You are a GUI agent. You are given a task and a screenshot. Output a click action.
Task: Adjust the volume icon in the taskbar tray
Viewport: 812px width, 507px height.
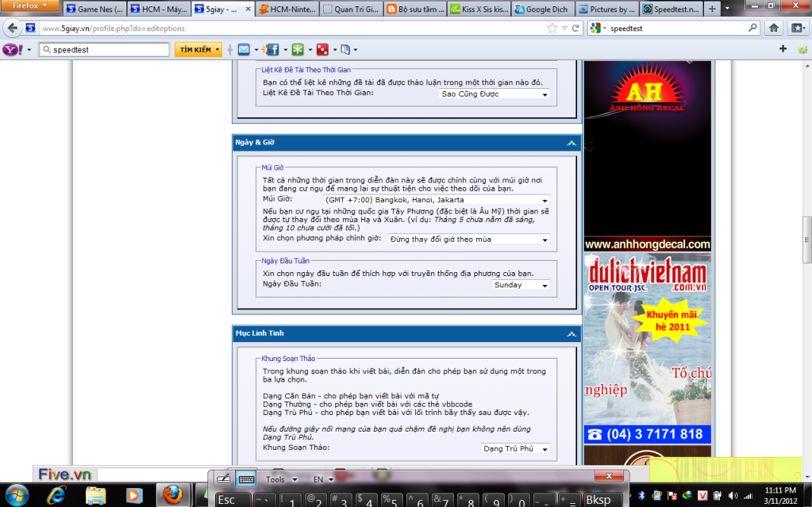(732, 496)
